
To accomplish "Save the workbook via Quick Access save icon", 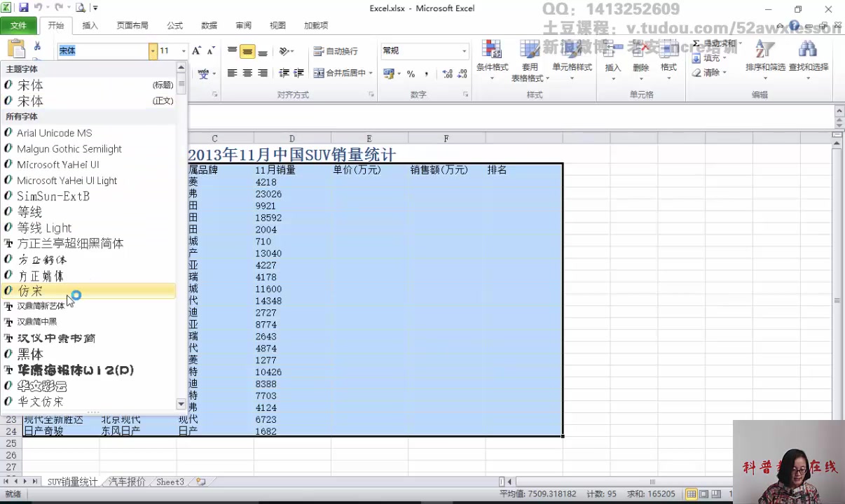I will pyautogui.click(x=23, y=6).
